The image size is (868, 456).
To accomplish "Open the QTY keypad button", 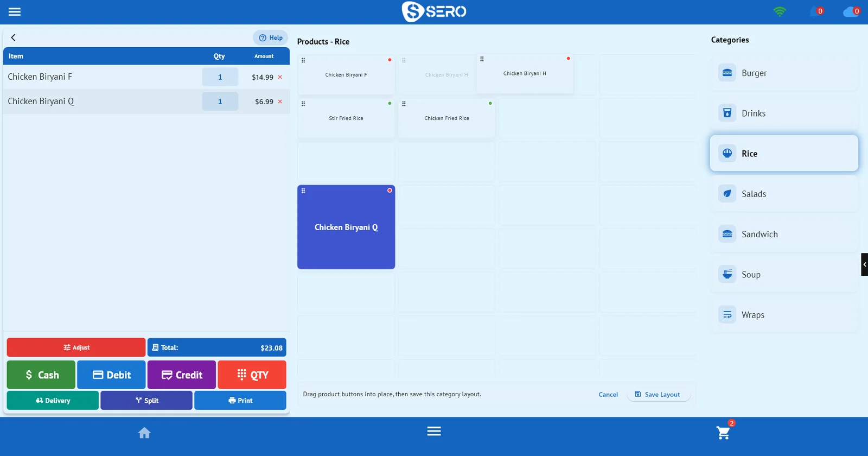I will [252, 375].
